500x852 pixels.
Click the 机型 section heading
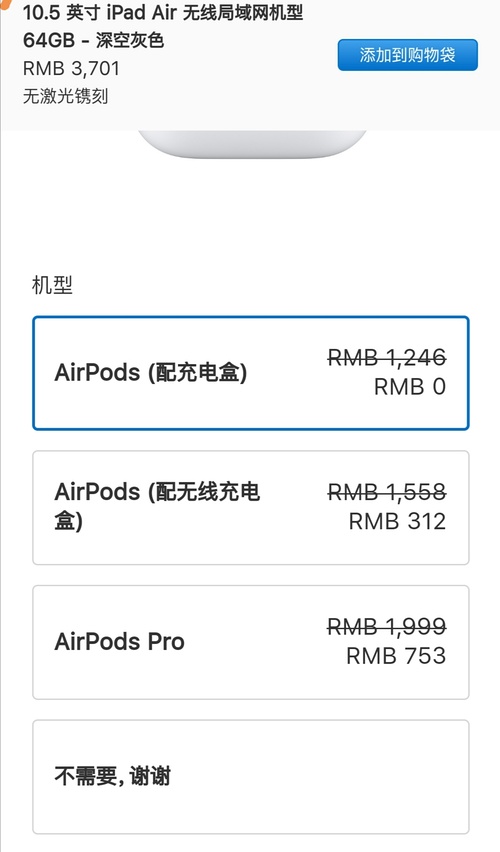point(52,285)
